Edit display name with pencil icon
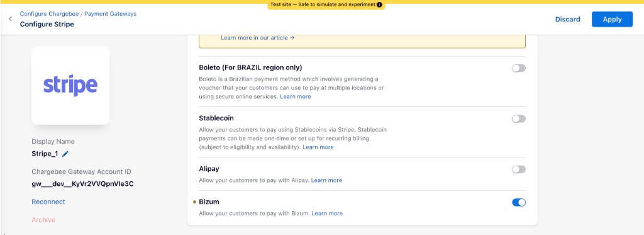Viewport: 644px width, 235px height. point(65,154)
